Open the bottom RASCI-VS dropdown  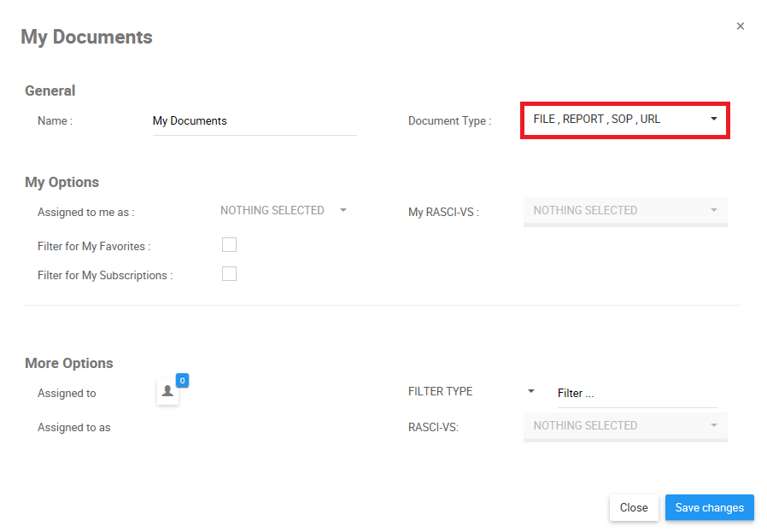tap(625, 425)
